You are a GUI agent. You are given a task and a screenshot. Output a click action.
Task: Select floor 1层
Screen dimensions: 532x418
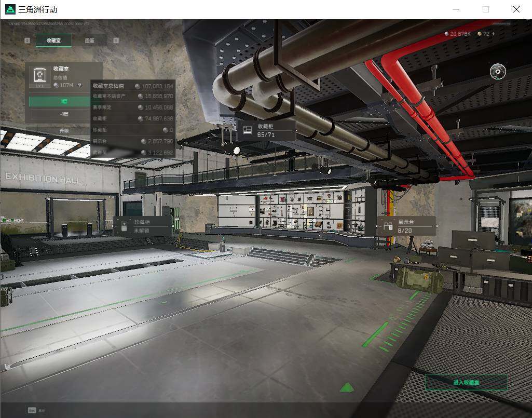60,102
